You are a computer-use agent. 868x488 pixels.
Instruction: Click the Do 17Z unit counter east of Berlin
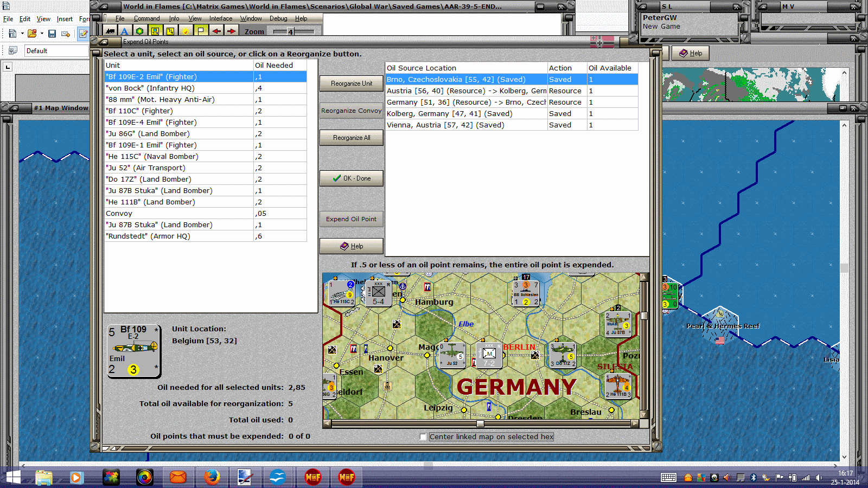point(563,355)
